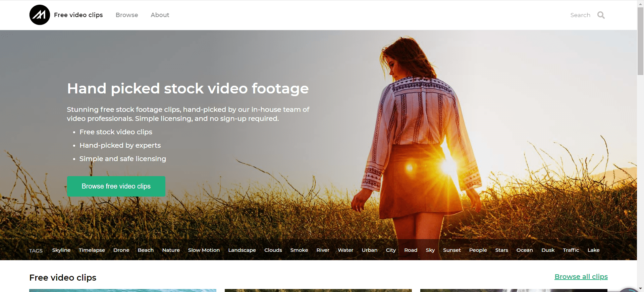Select the Sunset tag

452,250
